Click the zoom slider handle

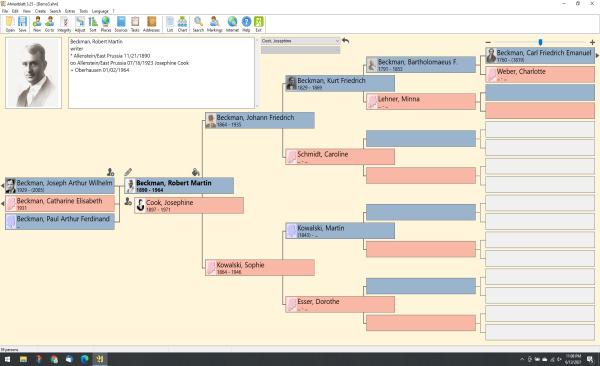click(x=540, y=42)
